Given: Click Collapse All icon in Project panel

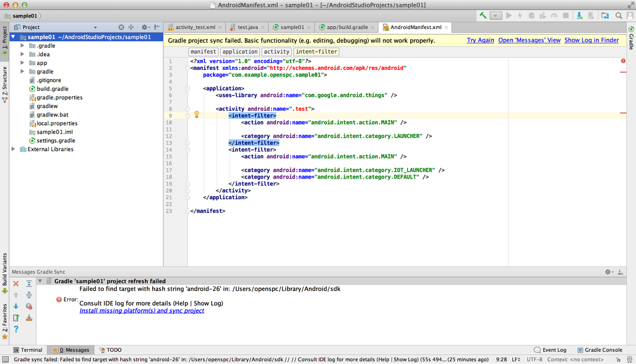Looking at the screenshot, I should [x=131, y=27].
